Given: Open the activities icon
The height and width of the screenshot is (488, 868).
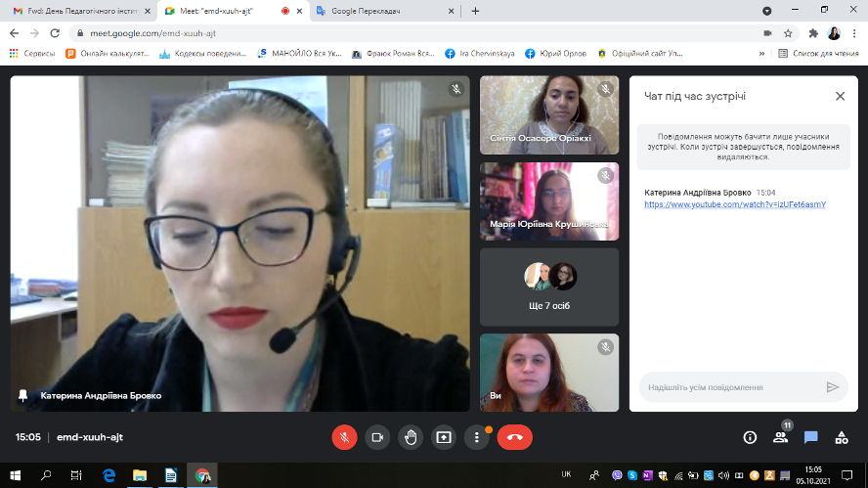Looking at the screenshot, I should pos(842,437).
